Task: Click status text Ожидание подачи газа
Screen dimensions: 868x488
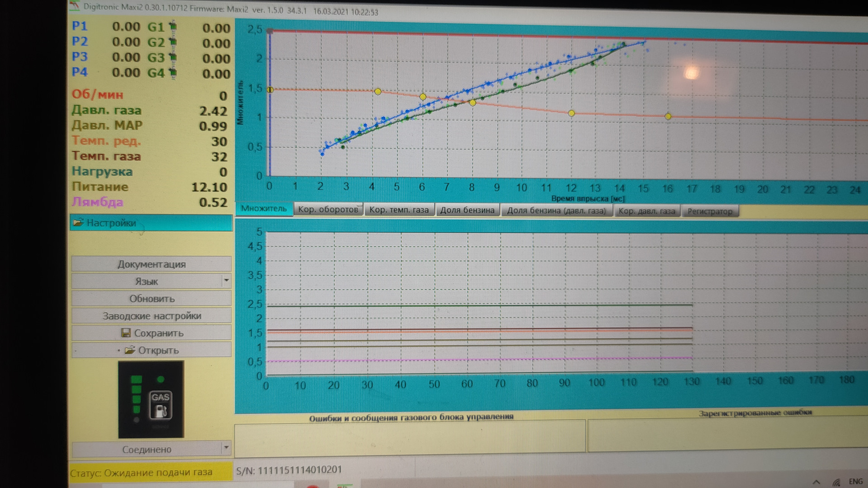Action: (x=158, y=472)
